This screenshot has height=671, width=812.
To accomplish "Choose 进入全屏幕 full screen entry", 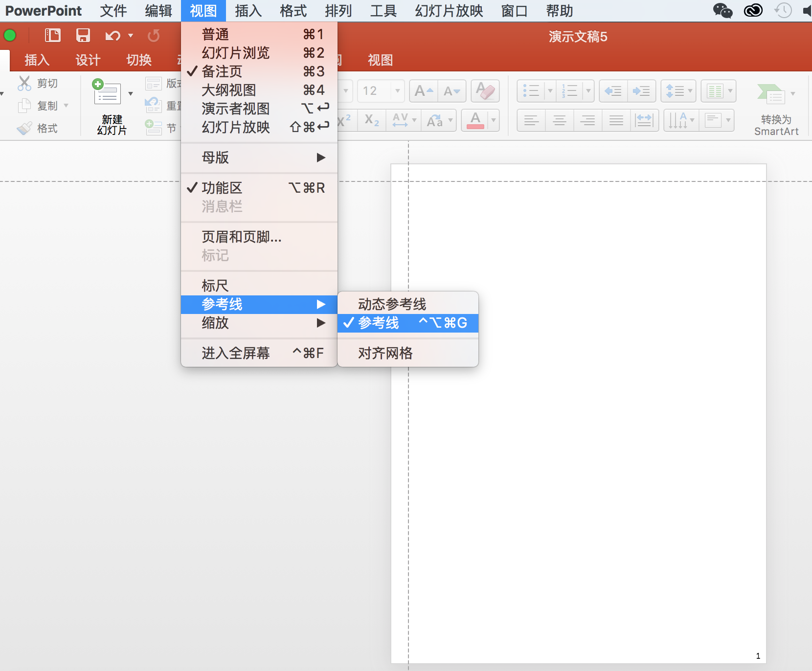I will [259, 353].
